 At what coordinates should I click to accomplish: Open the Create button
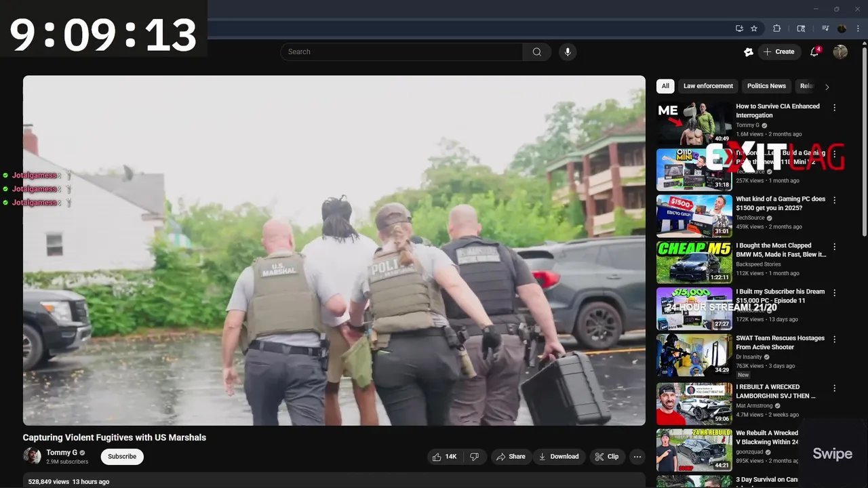click(x=779, y=52)
